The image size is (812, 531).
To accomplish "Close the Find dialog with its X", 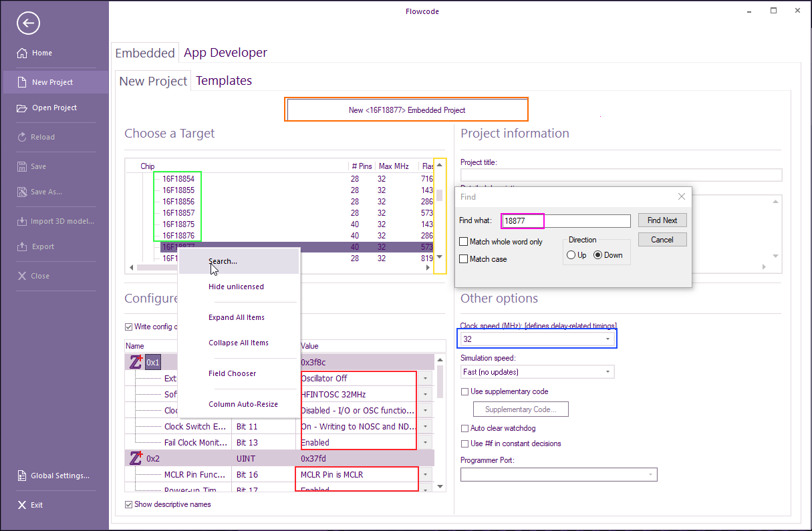I will [681, 196].
